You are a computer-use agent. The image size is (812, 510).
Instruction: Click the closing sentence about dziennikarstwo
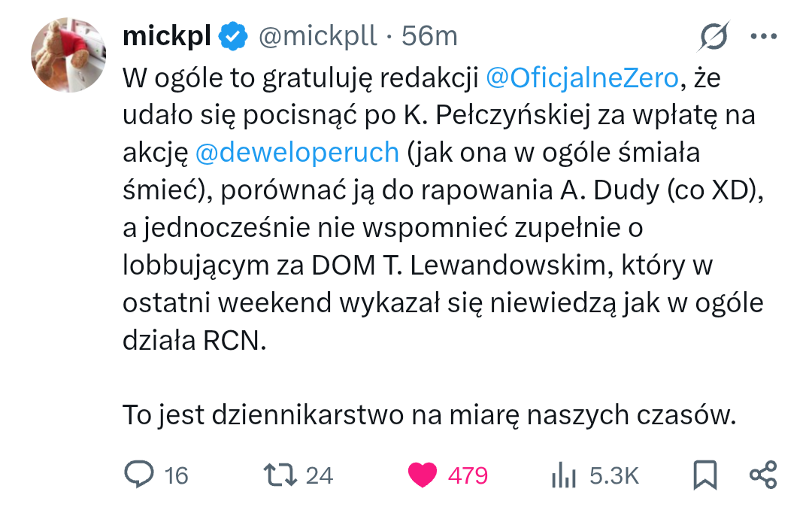[429, 415]
